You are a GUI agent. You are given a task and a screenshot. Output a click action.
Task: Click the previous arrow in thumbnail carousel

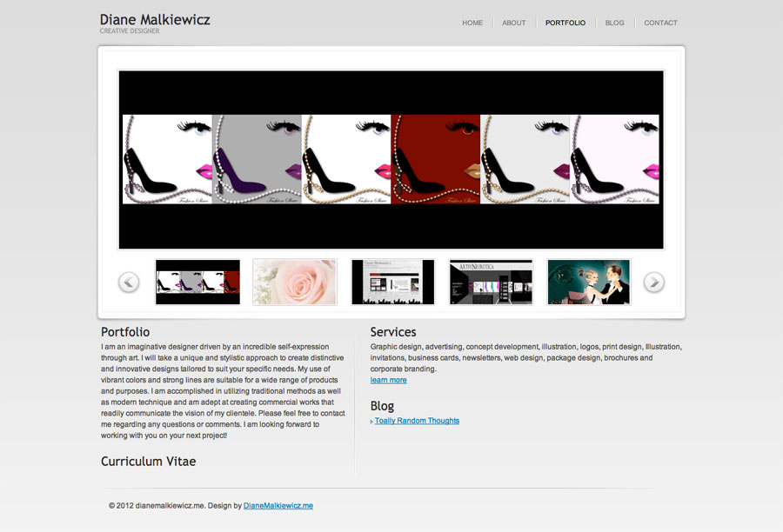129,283
